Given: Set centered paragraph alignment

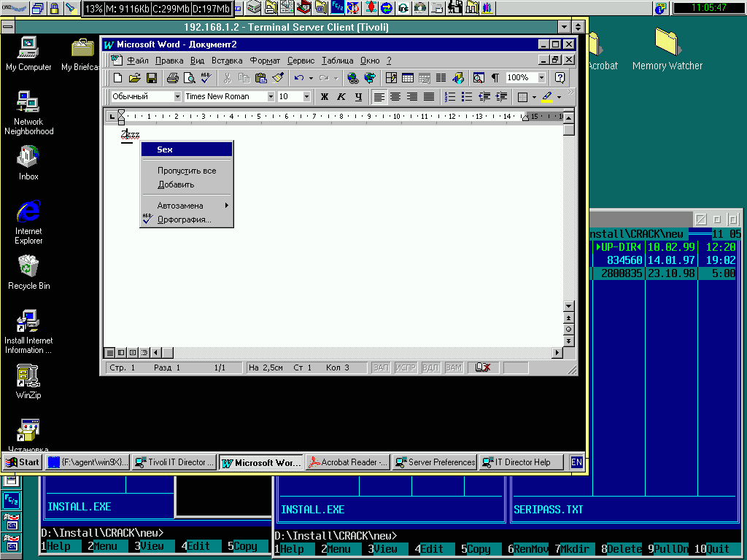Looking at the screenshot, I should 395,97.
